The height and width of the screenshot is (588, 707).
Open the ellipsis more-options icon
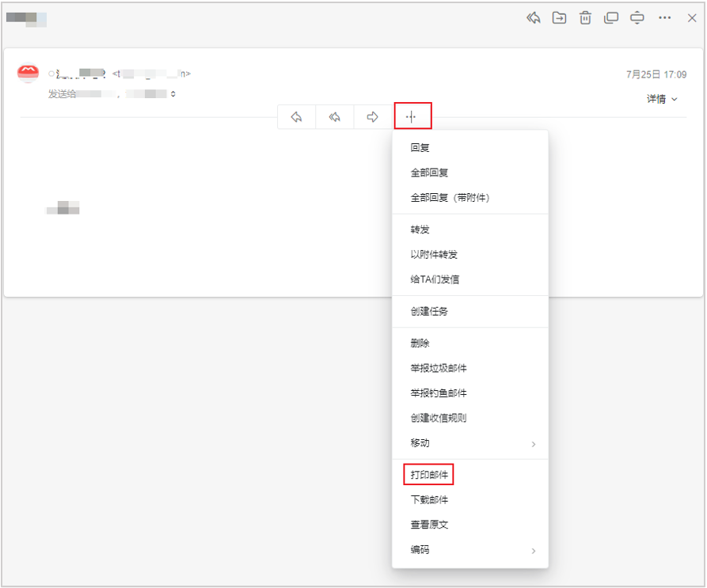pyautogui.click(x=663, y=17)
